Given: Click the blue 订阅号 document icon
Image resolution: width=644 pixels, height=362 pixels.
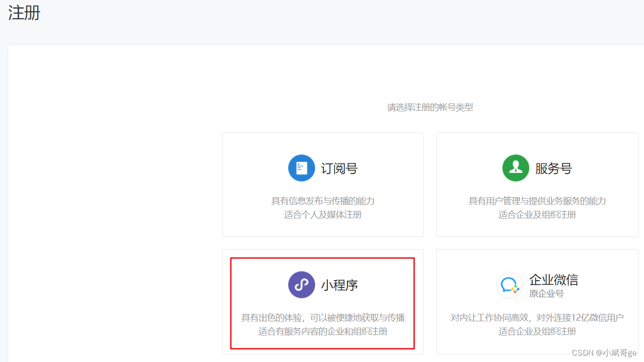Looking at the screenshot, I should pos(301,168).
